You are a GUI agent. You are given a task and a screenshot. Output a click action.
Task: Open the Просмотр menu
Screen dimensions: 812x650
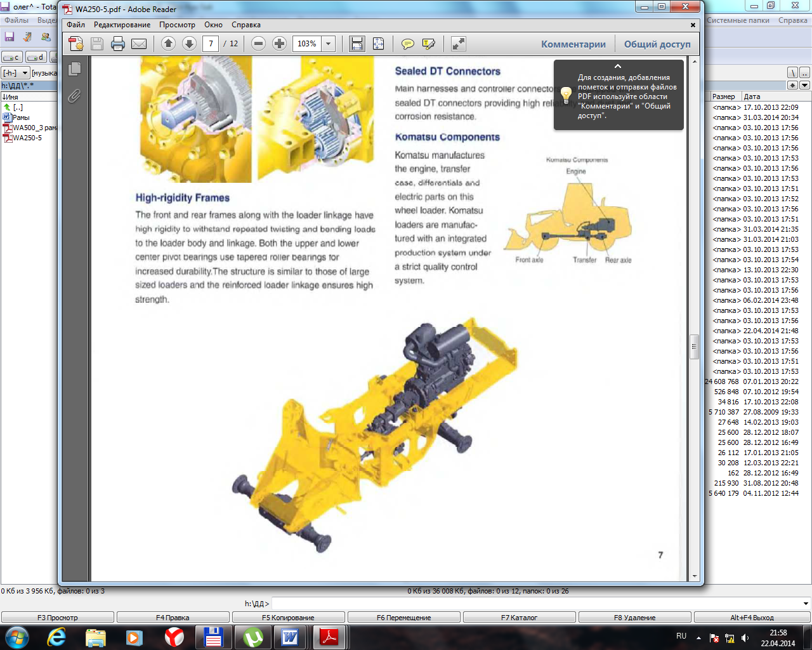click(177, 25)
